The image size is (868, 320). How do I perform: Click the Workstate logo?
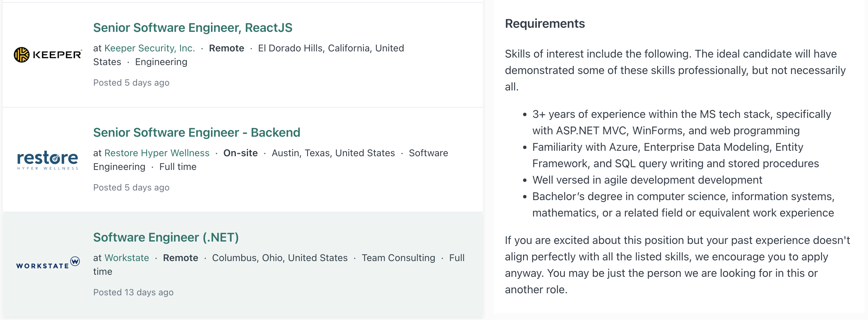[48, 263]
